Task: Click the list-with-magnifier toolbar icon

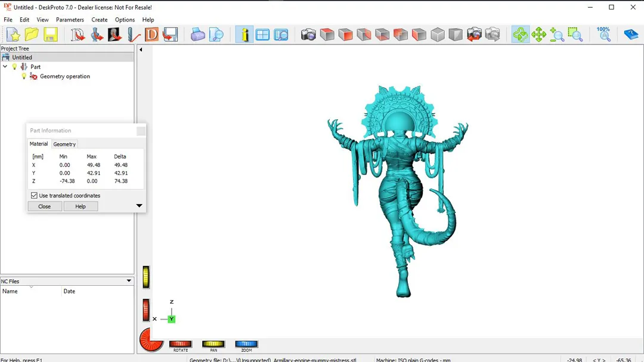Action: coord(281,35)
